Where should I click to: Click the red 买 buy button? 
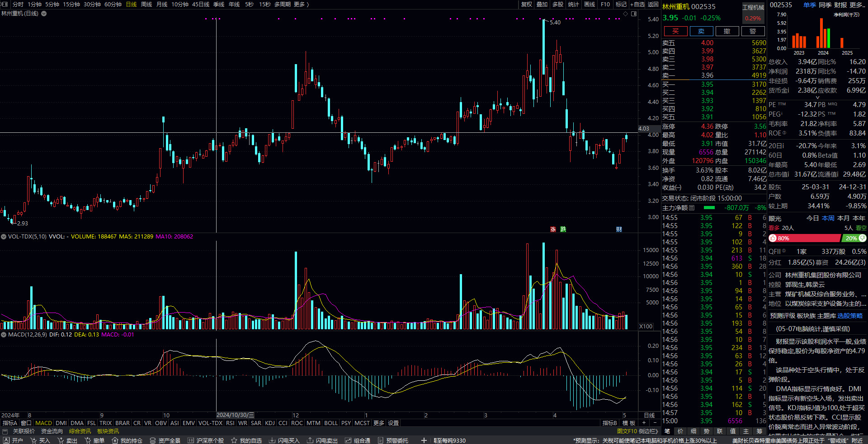click(675, 31)
